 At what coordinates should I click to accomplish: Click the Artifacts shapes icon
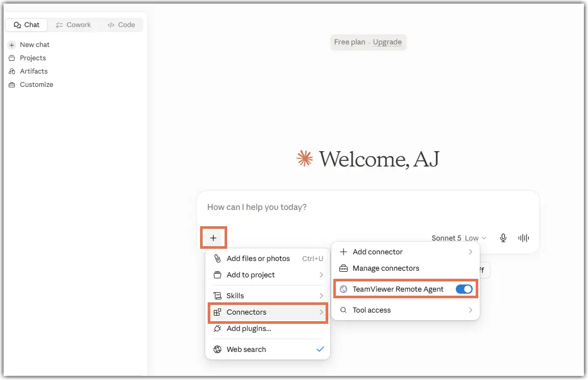tap(12, 72)
